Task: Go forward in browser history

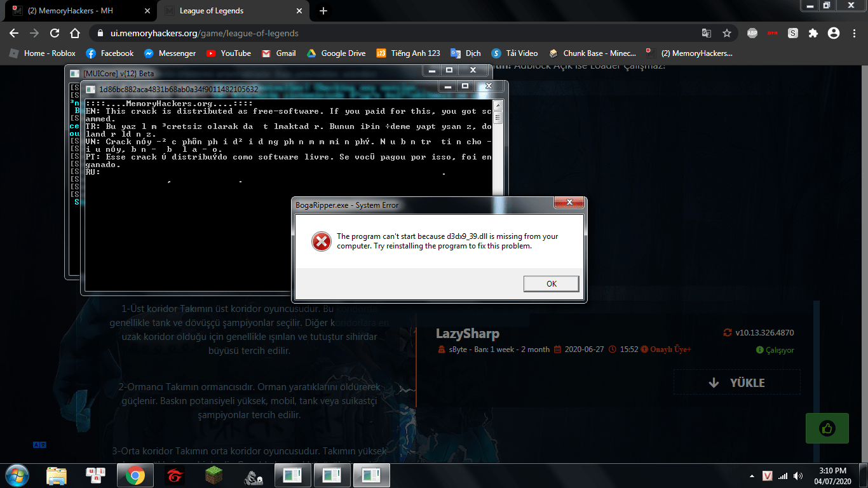Action: (34, 33)
